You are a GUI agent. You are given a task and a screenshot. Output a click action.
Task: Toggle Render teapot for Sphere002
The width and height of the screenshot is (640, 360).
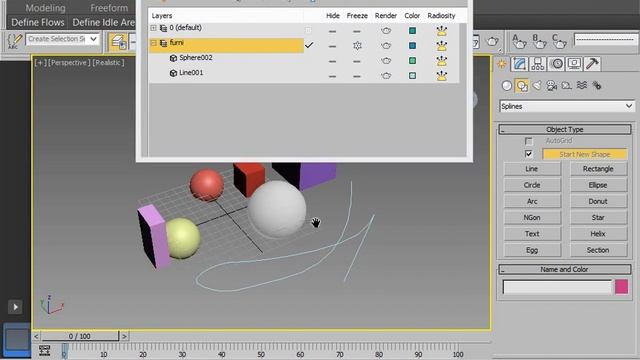click(386, 61)
